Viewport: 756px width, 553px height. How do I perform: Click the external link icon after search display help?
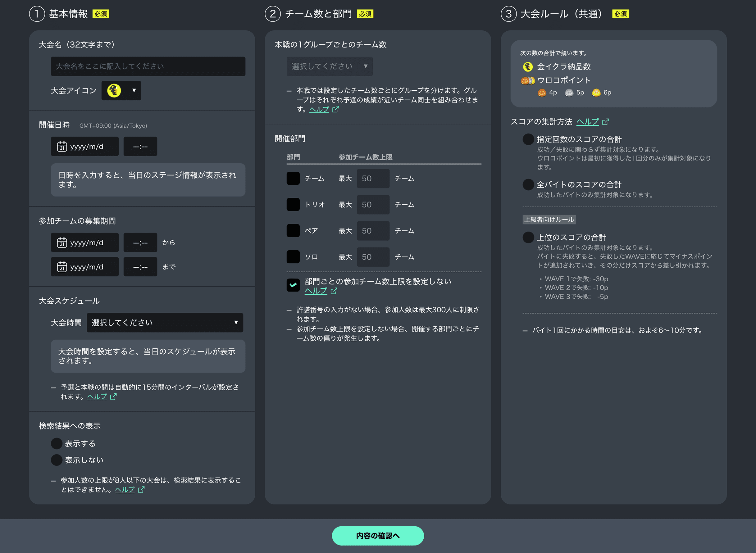click(141, 490)
